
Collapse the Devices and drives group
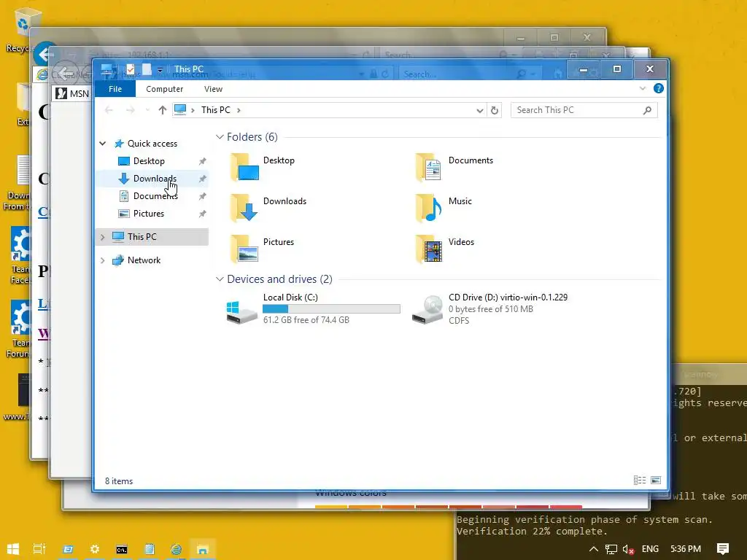pos(220,279)
